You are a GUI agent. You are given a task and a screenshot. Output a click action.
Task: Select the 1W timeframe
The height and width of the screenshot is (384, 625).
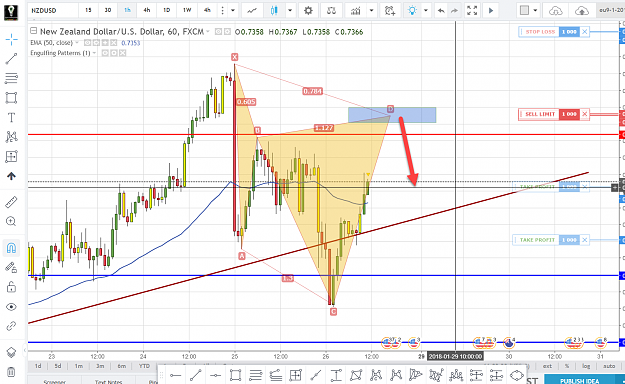click(187, 10)
